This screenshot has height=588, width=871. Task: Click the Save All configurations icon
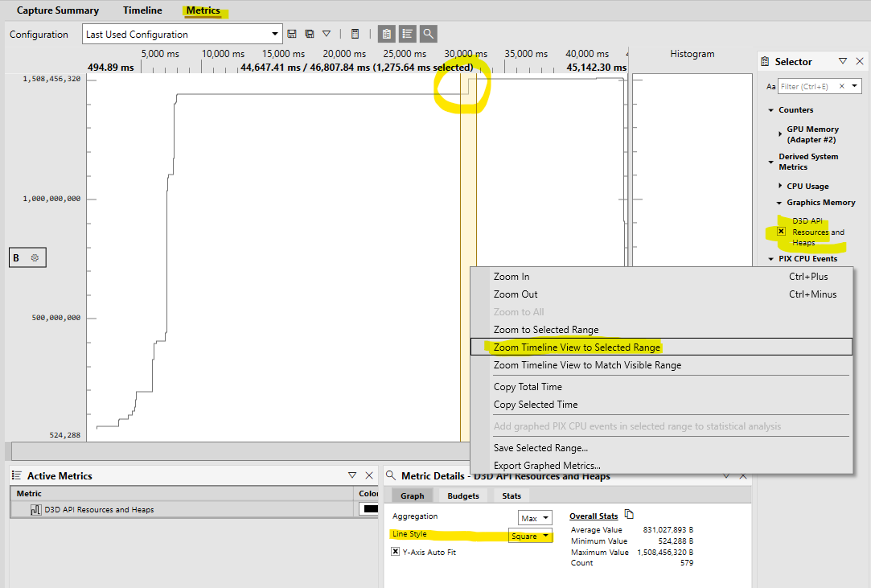click(310, 34)
